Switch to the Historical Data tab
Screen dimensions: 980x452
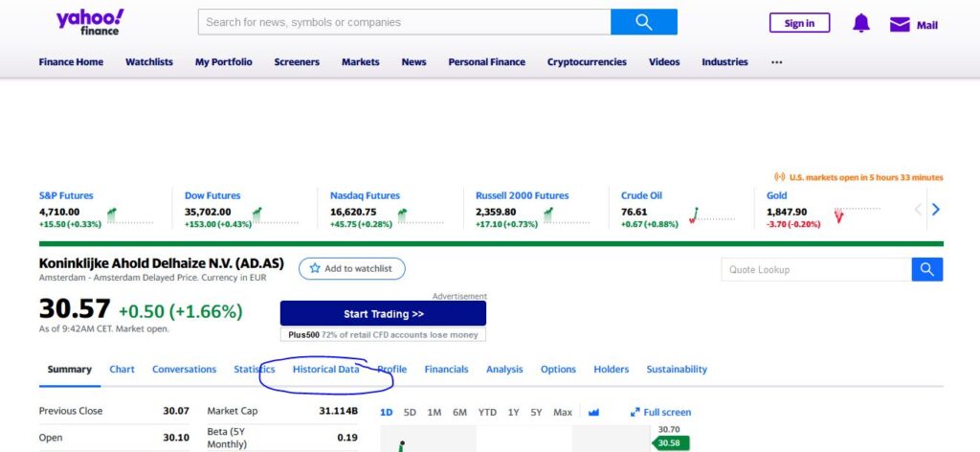(x=326, y=370)
